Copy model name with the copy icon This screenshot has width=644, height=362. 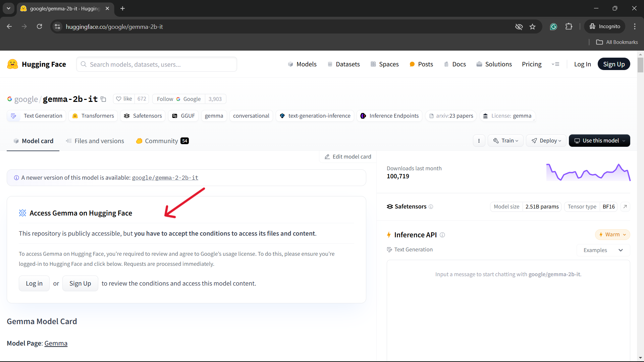pos(104,99)
